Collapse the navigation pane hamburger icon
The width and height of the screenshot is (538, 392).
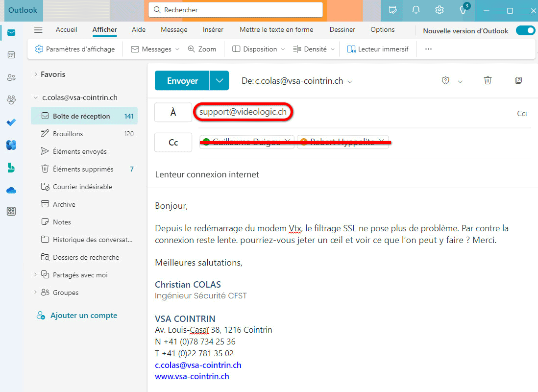click(38, 30)
